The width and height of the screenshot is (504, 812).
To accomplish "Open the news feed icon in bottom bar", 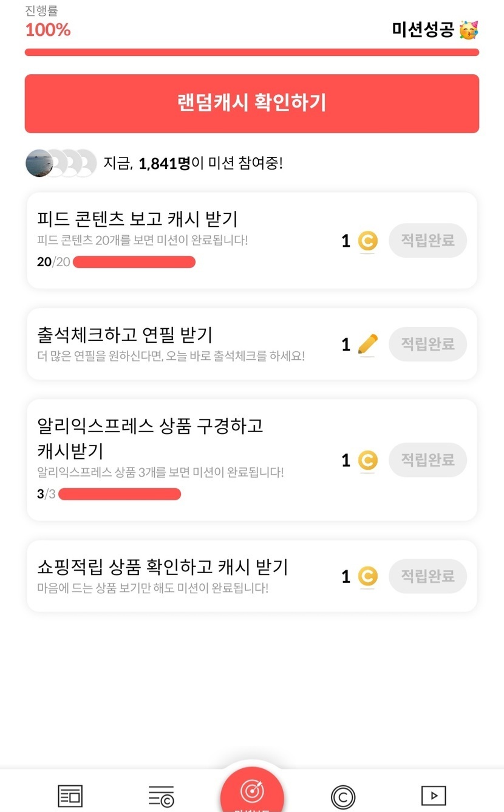I will coord(70,795).
